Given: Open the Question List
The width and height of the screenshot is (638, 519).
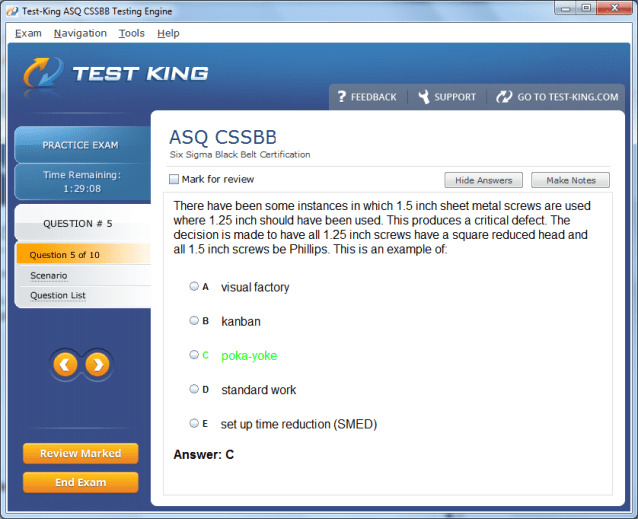Looking at the screenshot, I should point(58,295).
